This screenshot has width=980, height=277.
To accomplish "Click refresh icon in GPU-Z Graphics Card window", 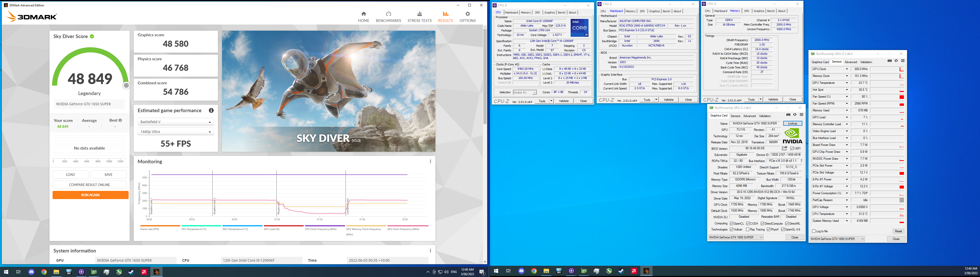I will pos(795,115).
